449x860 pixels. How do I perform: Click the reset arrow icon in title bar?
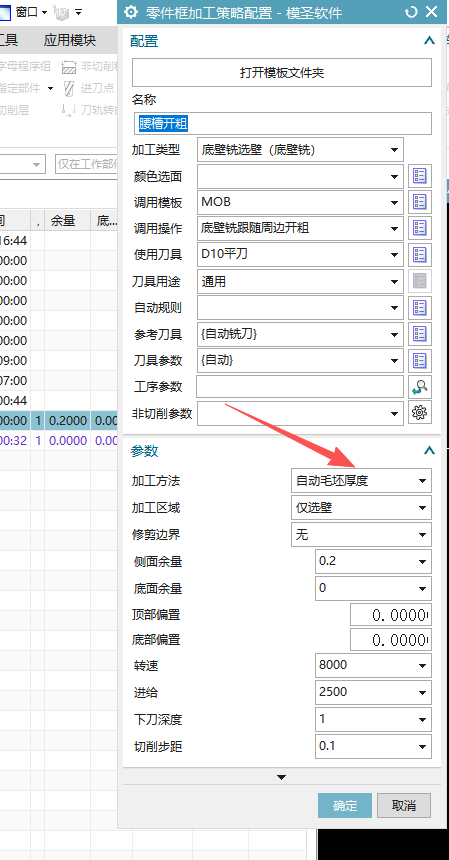click(x=411, y=12)
